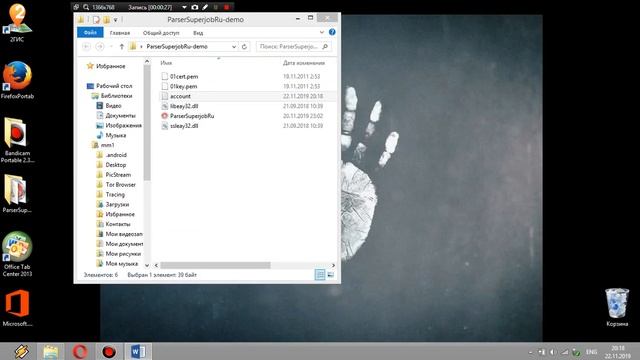
Task: Open Office Tab Center 2013 shortcut
Action: pos(17,254)
